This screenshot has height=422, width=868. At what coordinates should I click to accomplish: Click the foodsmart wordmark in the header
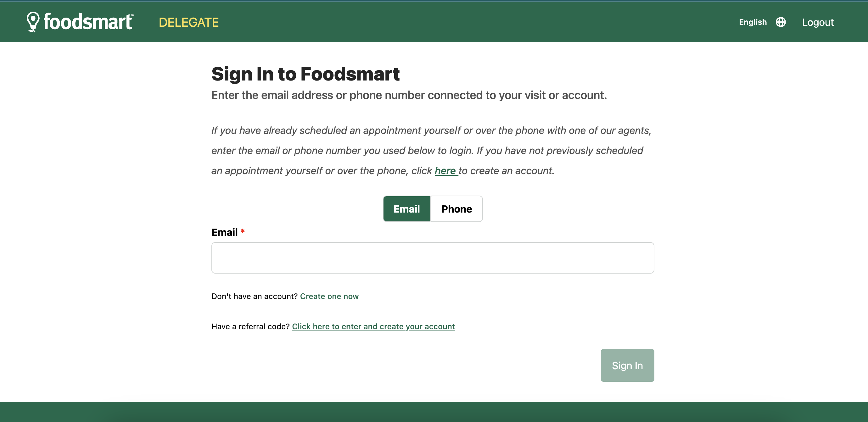[88, 22]
